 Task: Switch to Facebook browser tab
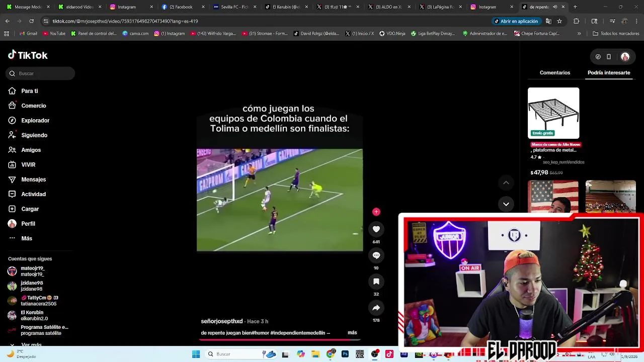pos(180,7)
